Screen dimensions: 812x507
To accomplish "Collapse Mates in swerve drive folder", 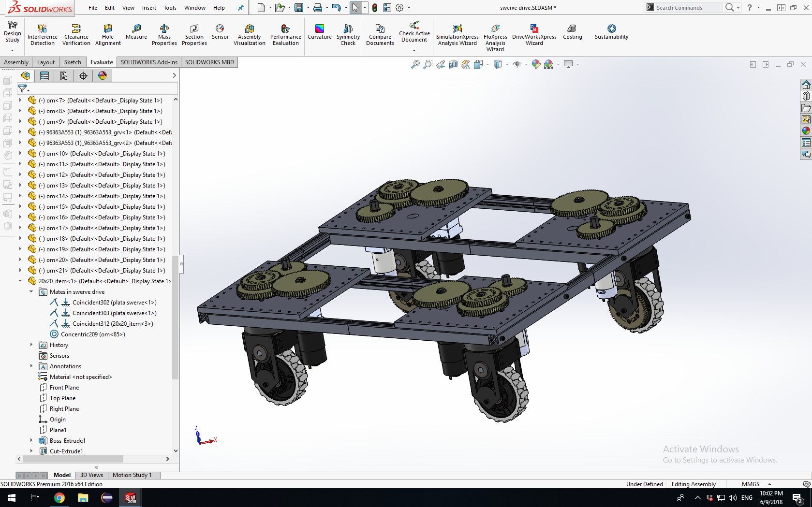I will [x=31, y=291].
